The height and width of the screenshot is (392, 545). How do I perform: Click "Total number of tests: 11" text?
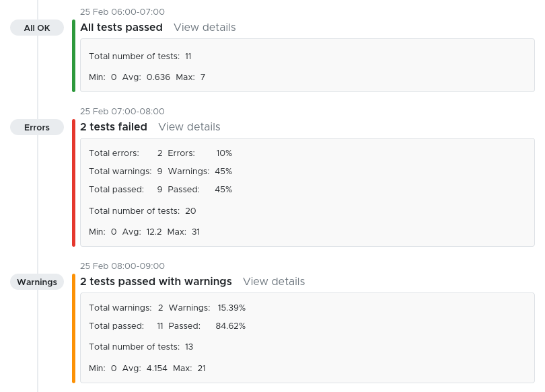click(140, 56)
